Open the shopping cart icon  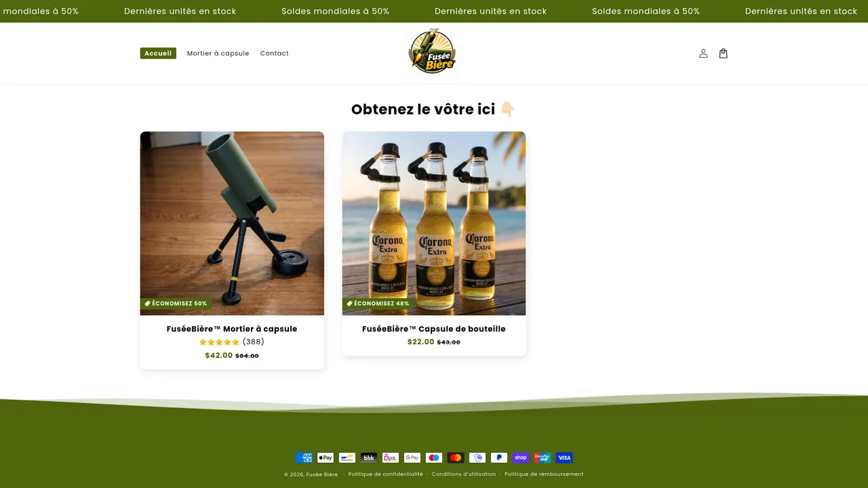click(x=724, y=54)
